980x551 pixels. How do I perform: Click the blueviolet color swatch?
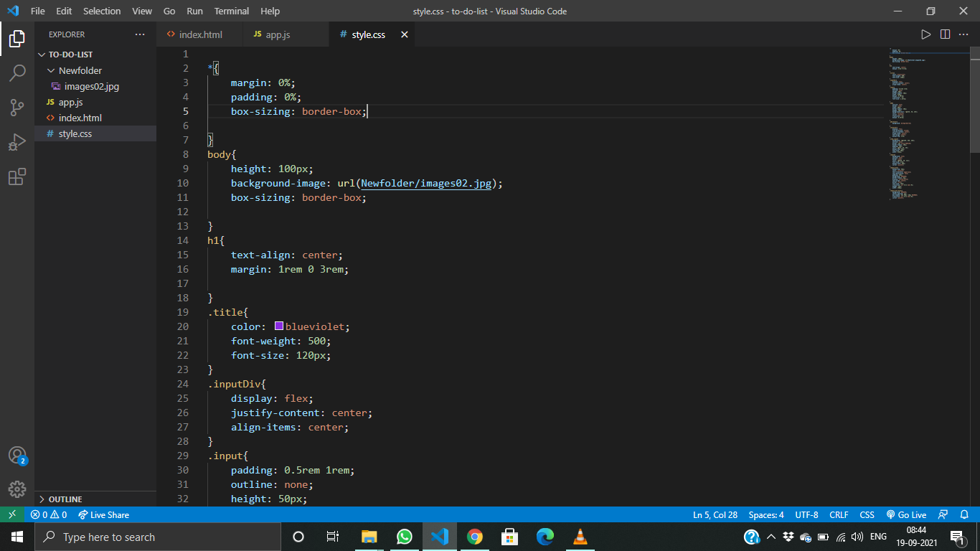click(279, 326)
